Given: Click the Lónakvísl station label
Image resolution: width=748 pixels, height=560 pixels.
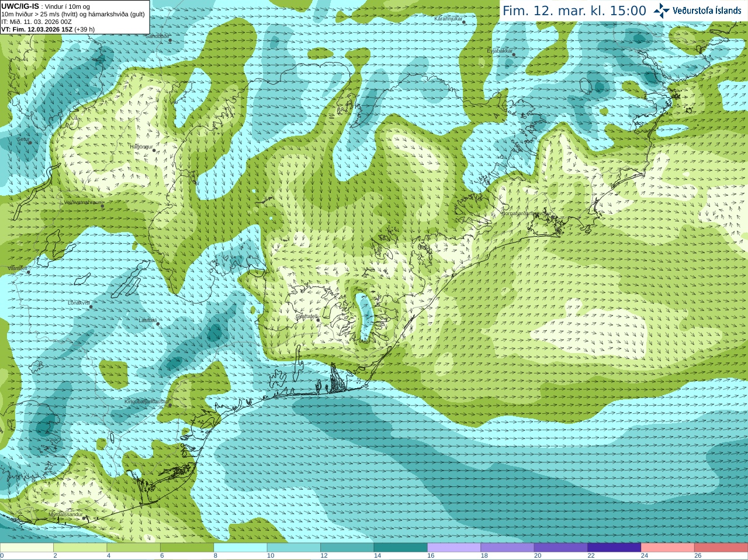Looking at the screenshot, I should pos(79,303).
